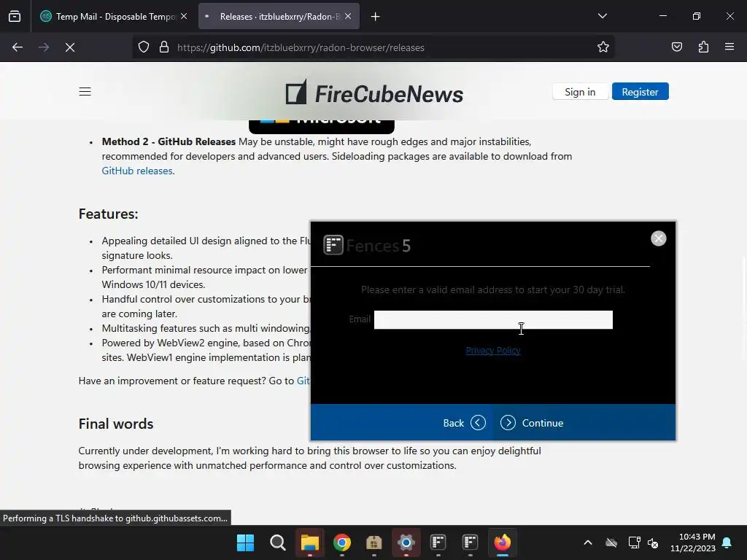Switch to the Temp Mail tab
The width and height of the screenshot is (747, 560).
pyautogui.click(x=113, y=16)
